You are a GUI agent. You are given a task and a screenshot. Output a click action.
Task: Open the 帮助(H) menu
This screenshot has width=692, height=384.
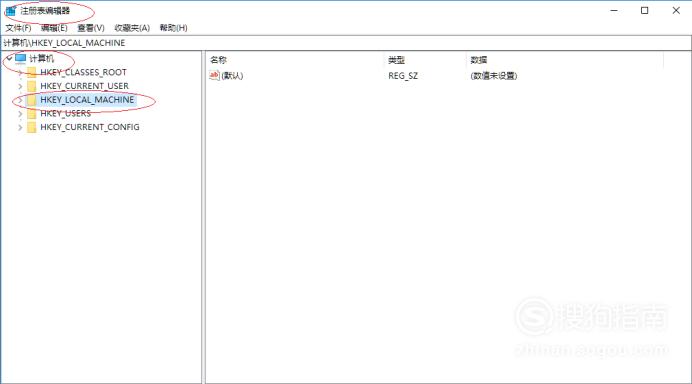(x=173, y=28)
